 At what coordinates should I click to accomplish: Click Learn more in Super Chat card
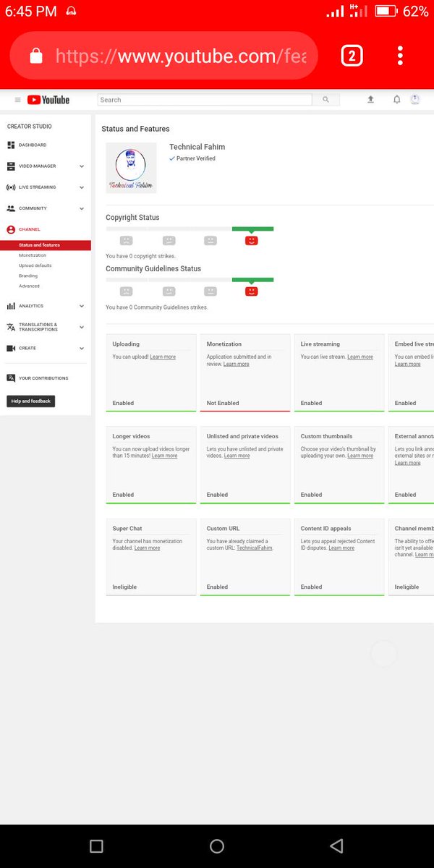point(148,548)
